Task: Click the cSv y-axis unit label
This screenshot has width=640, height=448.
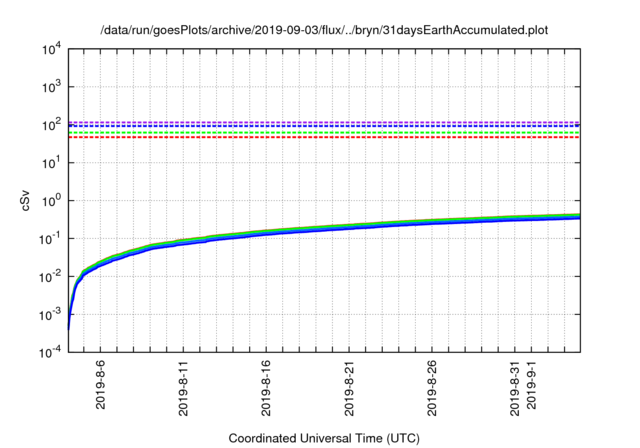Action: click(x=26, y=201)
